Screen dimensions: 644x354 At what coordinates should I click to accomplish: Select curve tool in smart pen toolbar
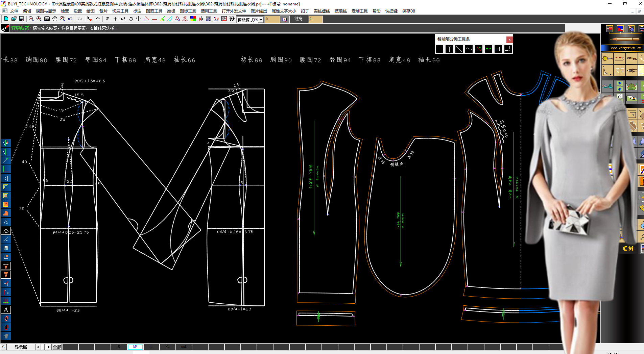[x=469, y=49]
